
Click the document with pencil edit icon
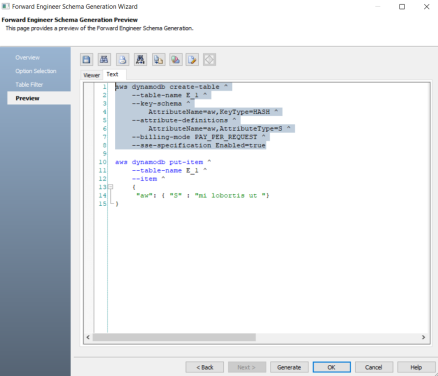point(192,60)
